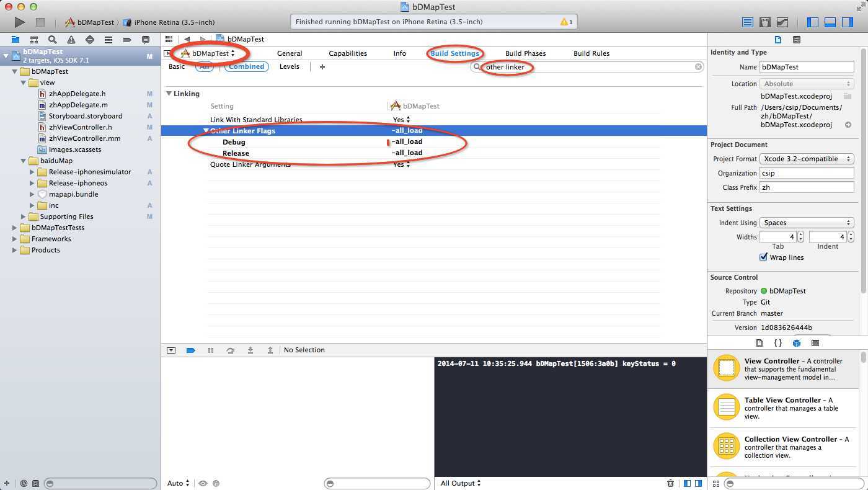Show the Object library
This screenshot has height=490, width=868.
(797, 343)
